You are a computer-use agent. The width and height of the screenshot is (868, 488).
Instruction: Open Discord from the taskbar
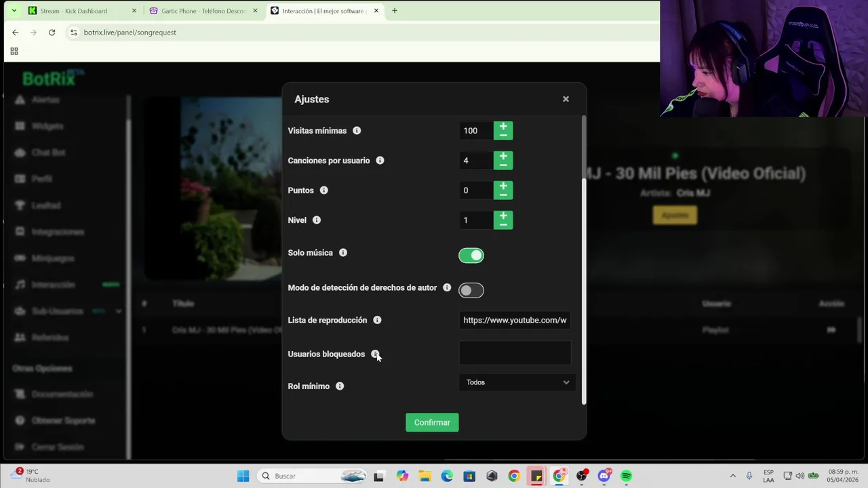(604, 476)
